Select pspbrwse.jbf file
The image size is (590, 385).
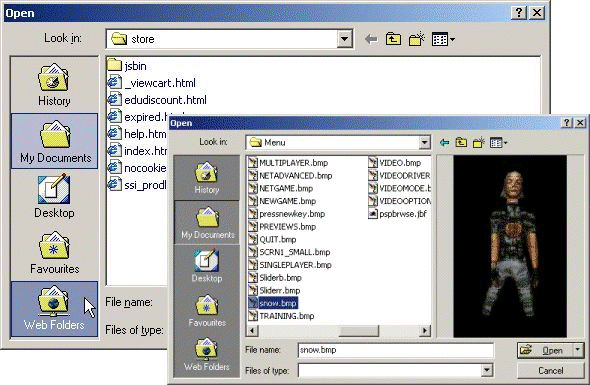[x=398, y=214]
